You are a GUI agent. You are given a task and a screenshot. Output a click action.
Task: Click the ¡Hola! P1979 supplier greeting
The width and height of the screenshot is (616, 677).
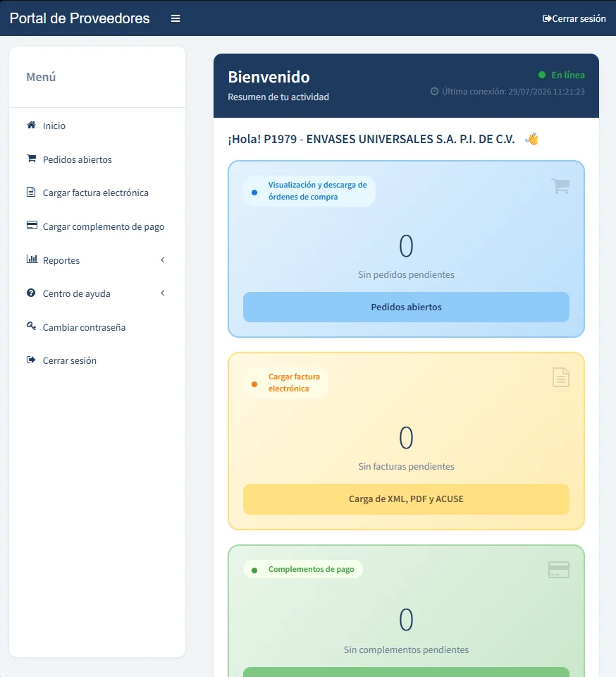(x=371, y=139)
